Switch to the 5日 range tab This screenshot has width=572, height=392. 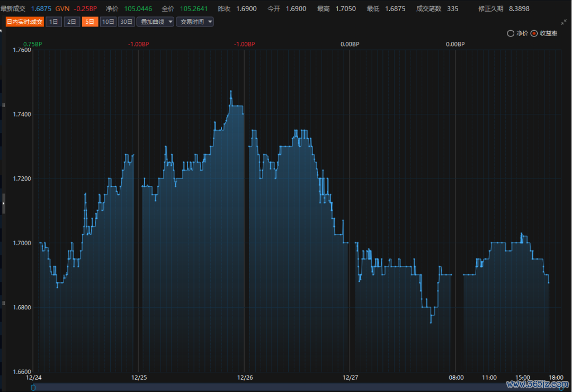tap(90, 22)
